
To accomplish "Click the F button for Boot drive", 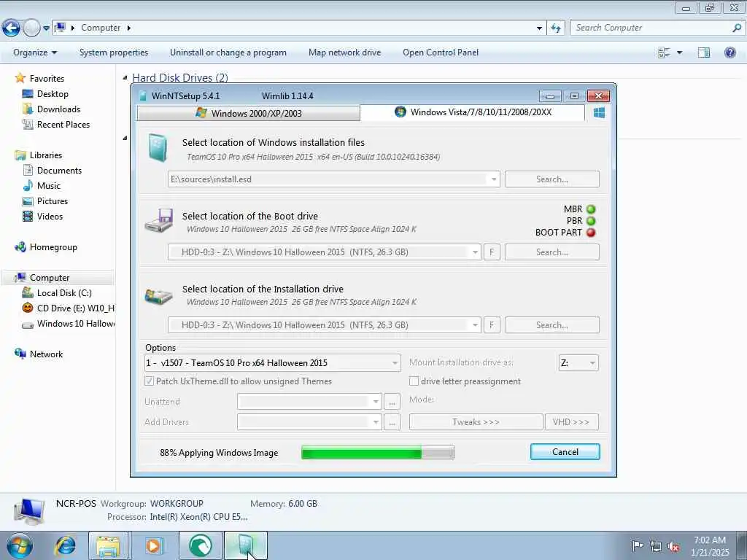I will [x=492, y=252].
